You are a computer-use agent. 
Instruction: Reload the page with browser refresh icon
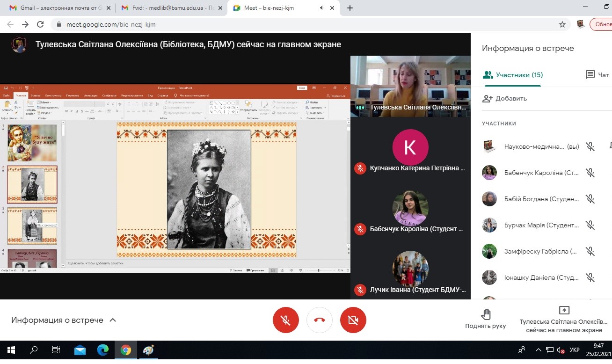[x=40, y=24]
